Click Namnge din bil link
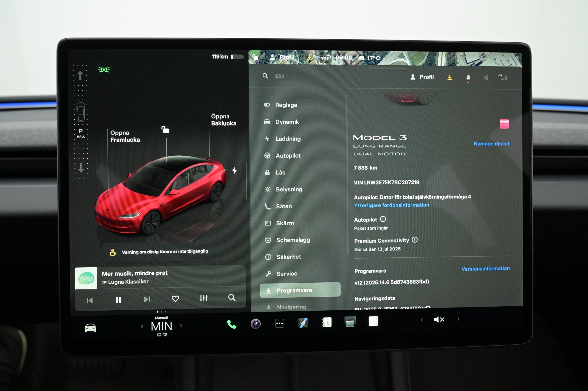Screen dimensions: 588x391 491,144
